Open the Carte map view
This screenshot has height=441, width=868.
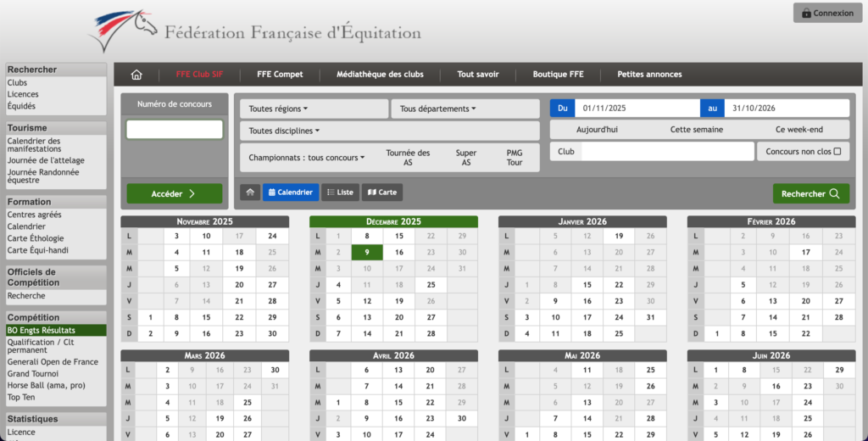click(382, 193)
